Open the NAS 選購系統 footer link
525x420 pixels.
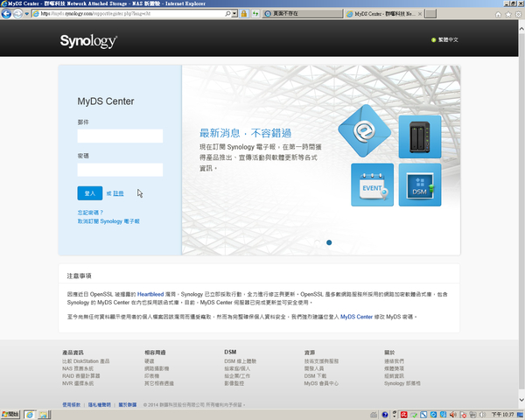pyautogui.click(x=78, y=368)
